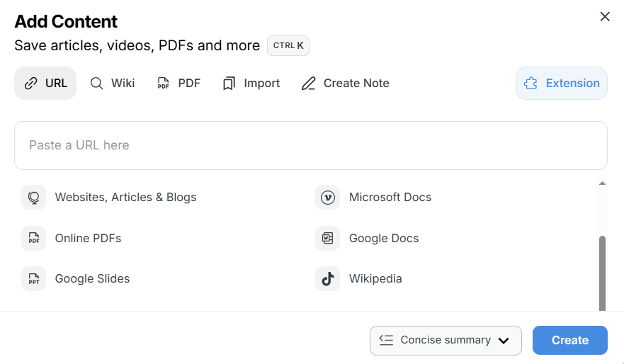Click the PPT icon beside Google Slides

[x=33, y=278]
